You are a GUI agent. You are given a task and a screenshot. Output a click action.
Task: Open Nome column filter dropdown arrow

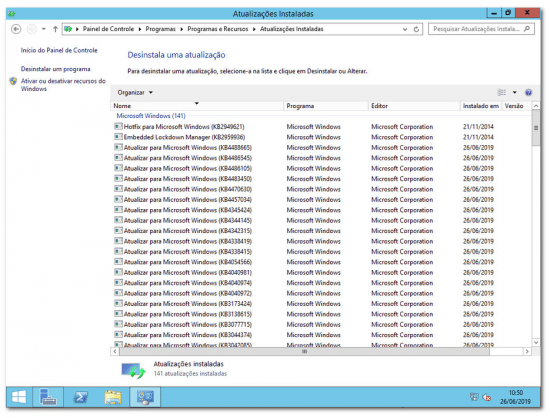pos(197,103)
